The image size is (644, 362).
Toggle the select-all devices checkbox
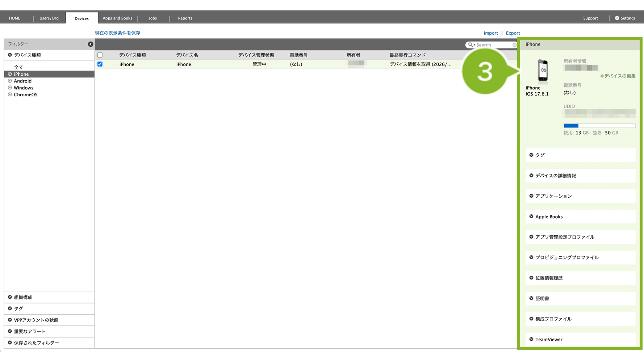coord(100,55)
